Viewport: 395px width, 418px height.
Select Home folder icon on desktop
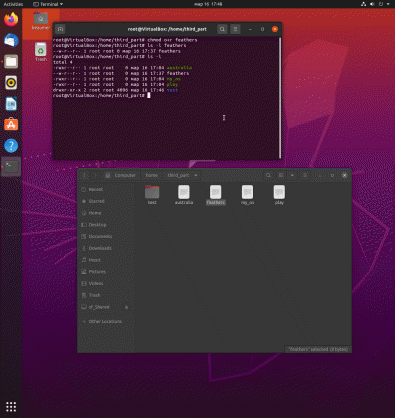point(41,21)
